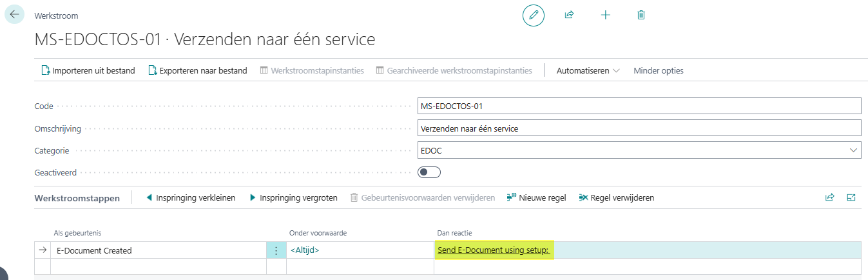The width and height of the screenshot is (868, 280).
Task: Click Regel verwijderen
Action: 617,197
